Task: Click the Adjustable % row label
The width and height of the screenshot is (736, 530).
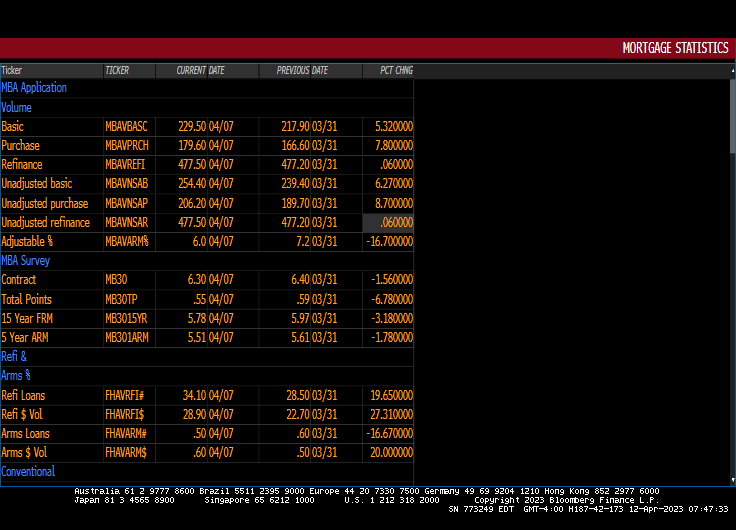Action: tap(28, 242)
